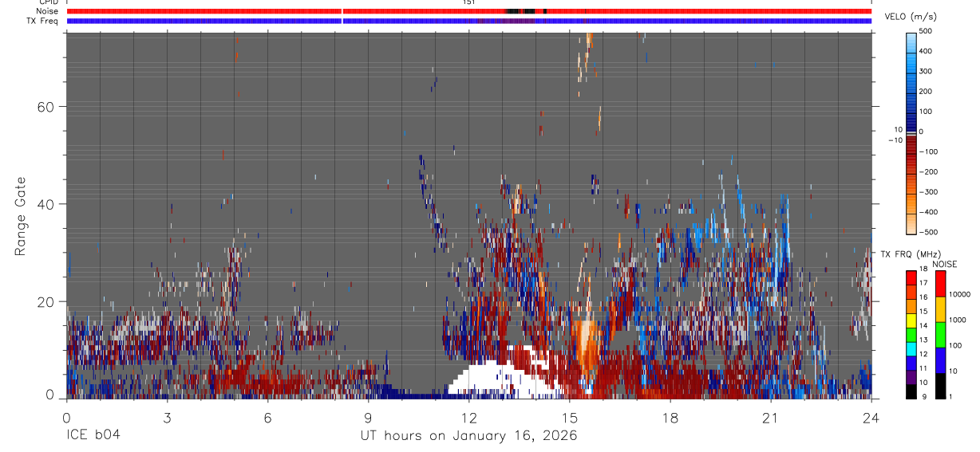Click the blue TX Freq strip above the plot
The image size is (980, 452).
click(469, 21)
